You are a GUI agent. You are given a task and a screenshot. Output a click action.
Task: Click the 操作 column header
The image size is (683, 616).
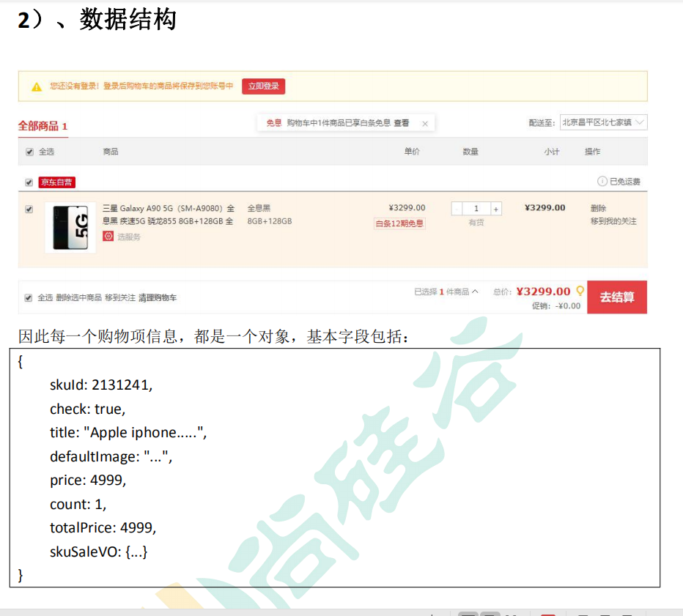coord(592,152)
